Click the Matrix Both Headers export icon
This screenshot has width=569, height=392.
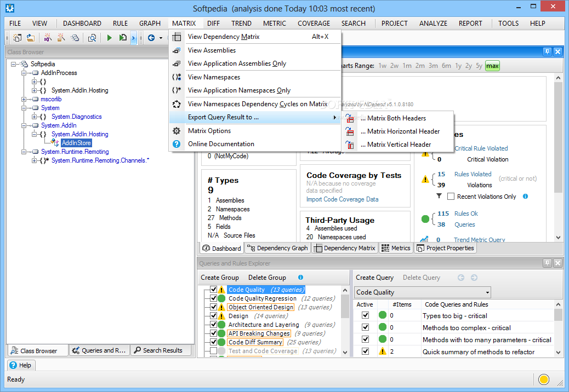click(x=349, y=118)
